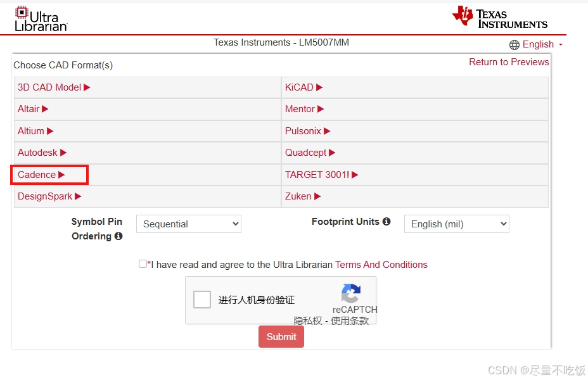Image resolution: width=588 pixels, height=380 pixels.
Task: Click the Texas Instruments logo
Action: coord(500,17)
